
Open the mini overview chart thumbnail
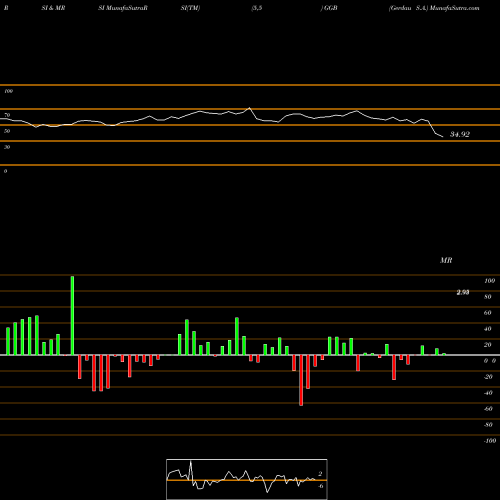[247, 479]
